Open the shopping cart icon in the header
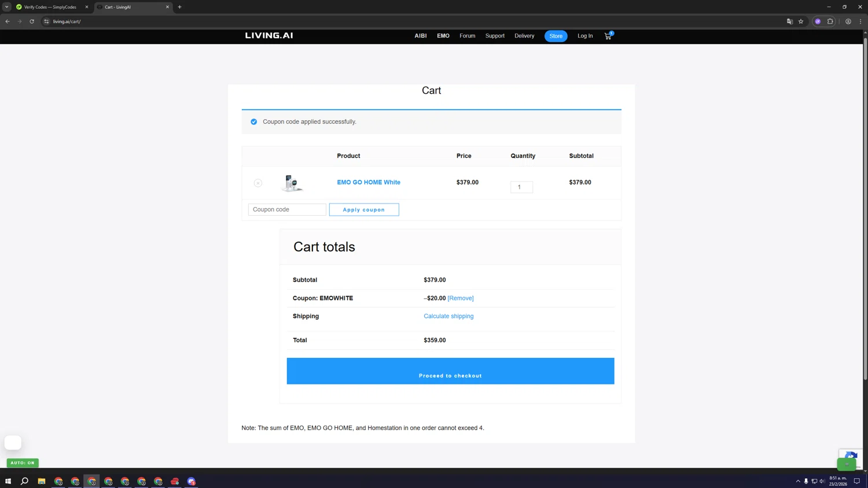The image size is (868, 488). [x=608, y=36]
